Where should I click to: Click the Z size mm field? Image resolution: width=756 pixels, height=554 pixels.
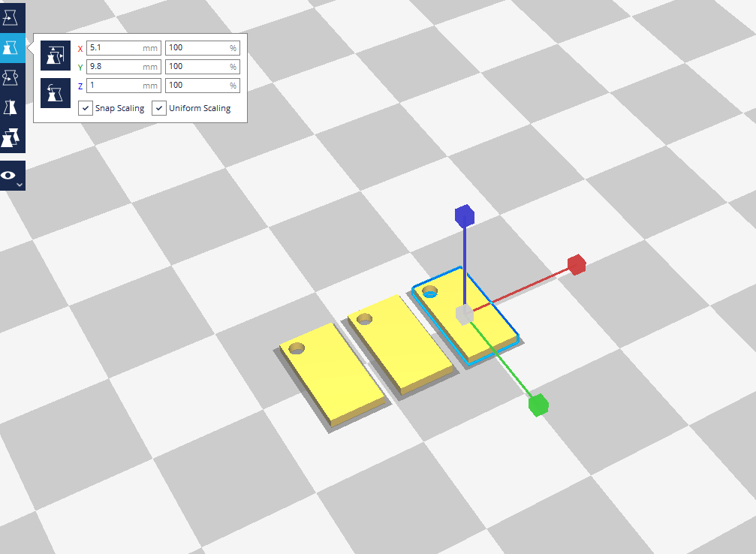coord(123,86)
